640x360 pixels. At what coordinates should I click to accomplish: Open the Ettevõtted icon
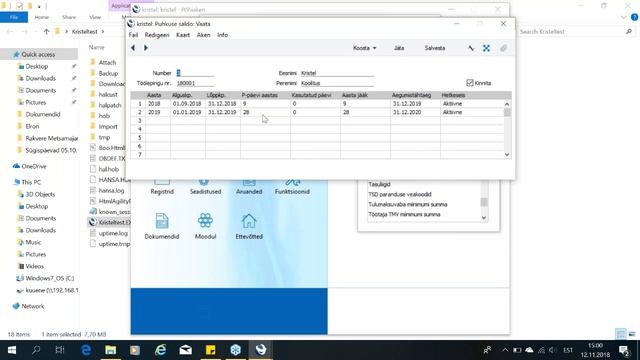(249, 226)
